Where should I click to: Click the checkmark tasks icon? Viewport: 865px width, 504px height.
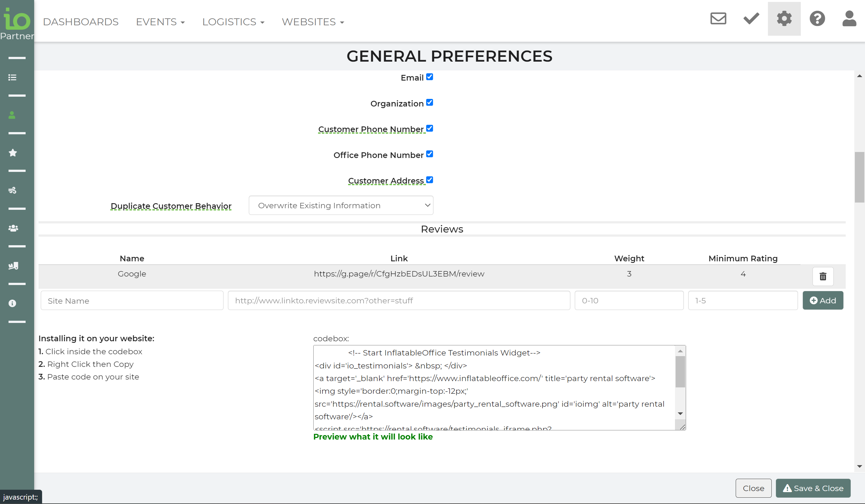(751, 19)
